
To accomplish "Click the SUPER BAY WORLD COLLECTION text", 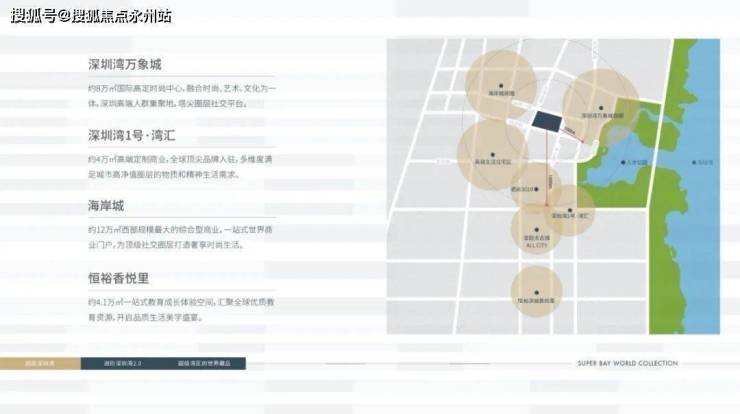I will pos(628,363).
